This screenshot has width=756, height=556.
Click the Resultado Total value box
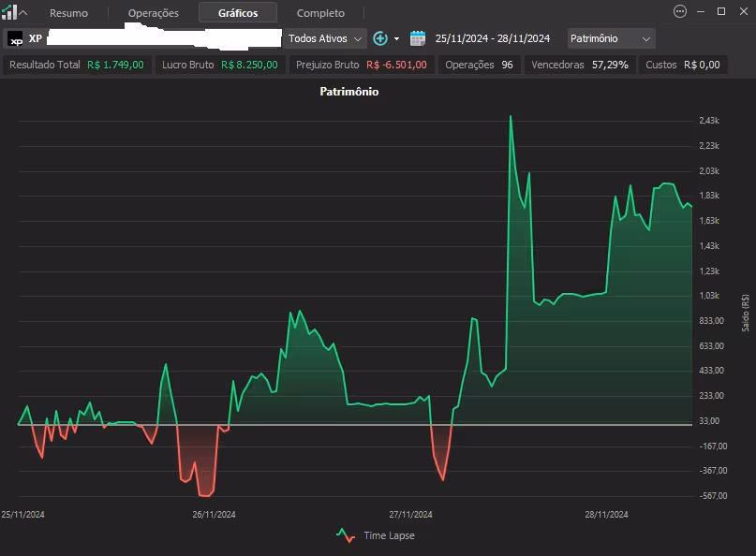click(x=77, y=65)
